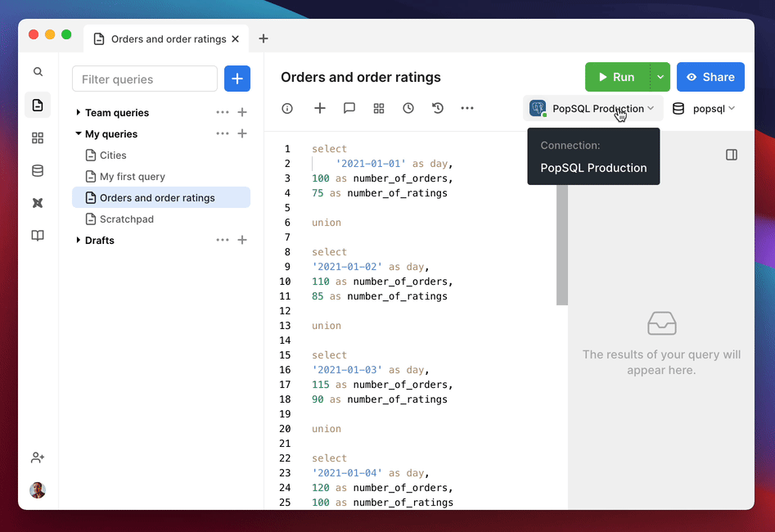Add a new item to Team queries
Viewport: 775px width, 532px height.
242,112
